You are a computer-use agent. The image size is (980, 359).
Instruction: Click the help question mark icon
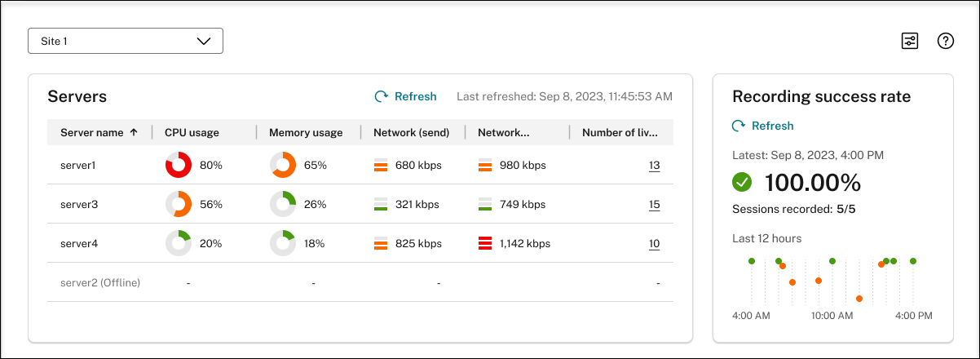946,41
